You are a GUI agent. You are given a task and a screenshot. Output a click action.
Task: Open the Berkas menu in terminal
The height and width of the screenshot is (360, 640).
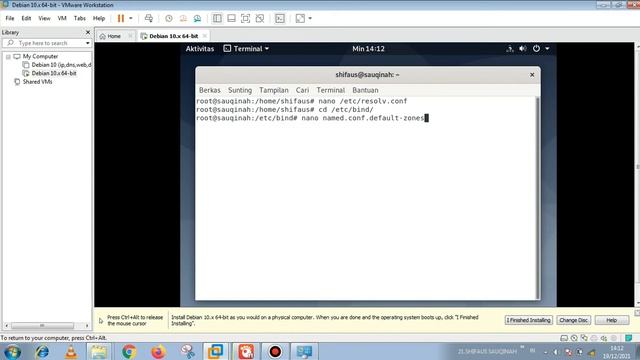point(209,90)
